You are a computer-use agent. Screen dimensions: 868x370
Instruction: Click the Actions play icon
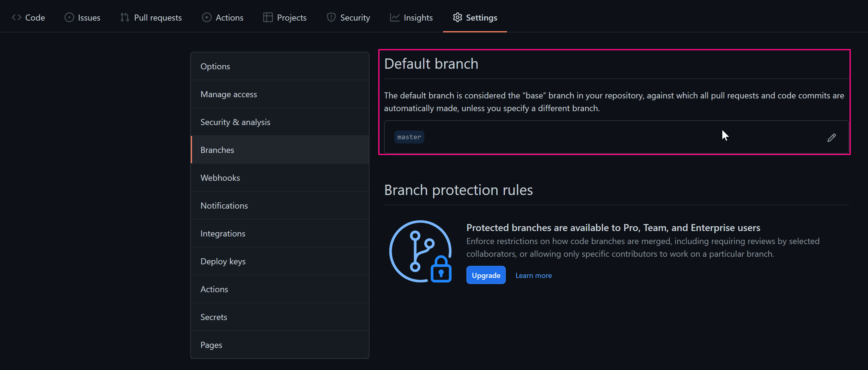[207, 18]
